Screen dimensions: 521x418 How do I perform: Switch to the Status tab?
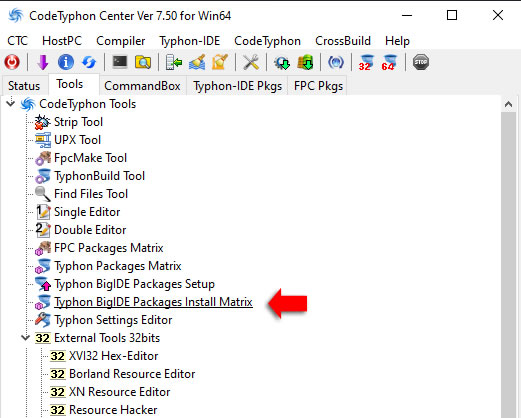click(x=24, y=86)
